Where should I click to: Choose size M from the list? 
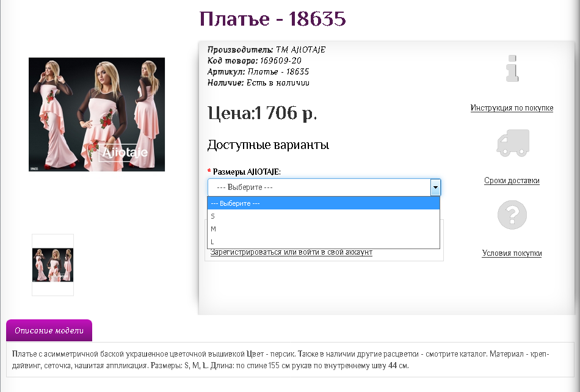pos(324,229)
